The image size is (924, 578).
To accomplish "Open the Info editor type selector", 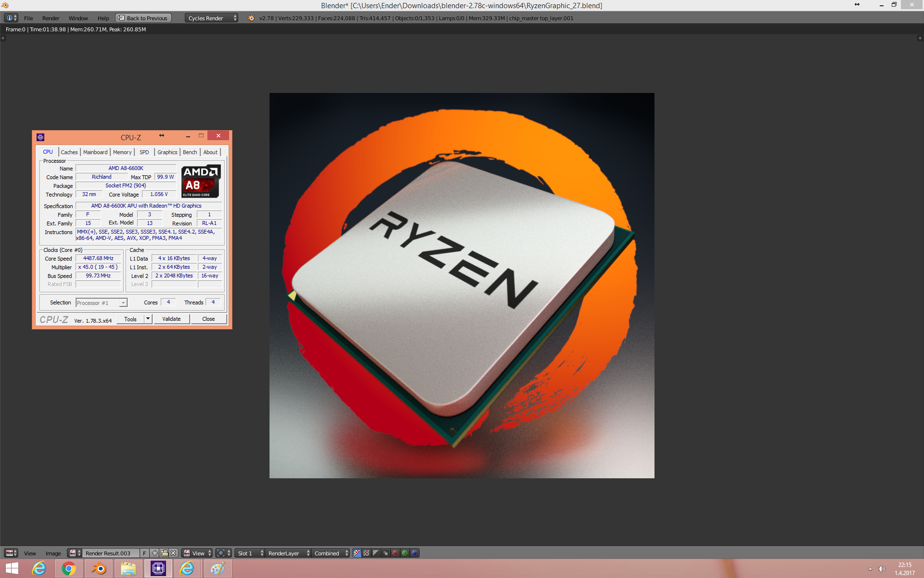I will coord(11,18).
